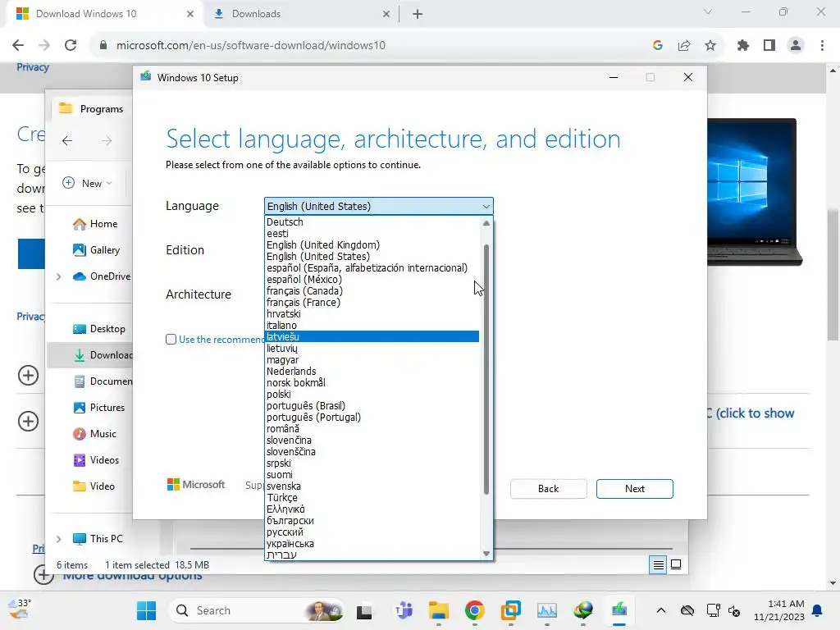Switch to Download Windows 10 tab

[x=105, y=15]
